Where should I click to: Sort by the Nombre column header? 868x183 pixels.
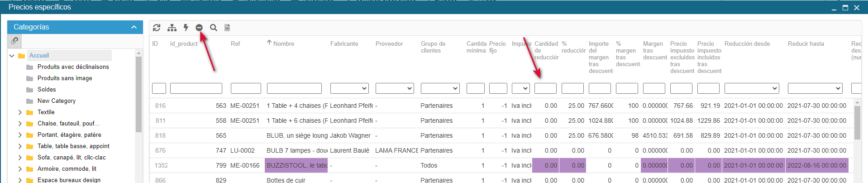pos(283,43)
